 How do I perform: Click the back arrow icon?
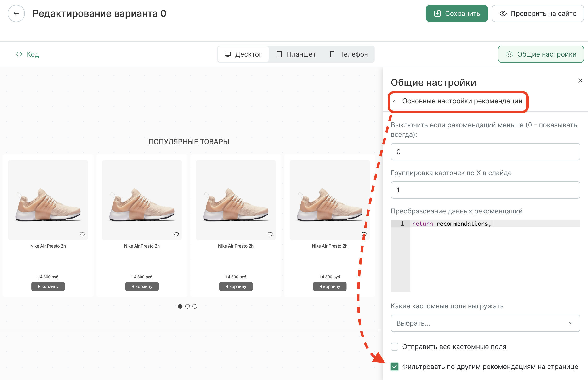[x=16, y=13]
